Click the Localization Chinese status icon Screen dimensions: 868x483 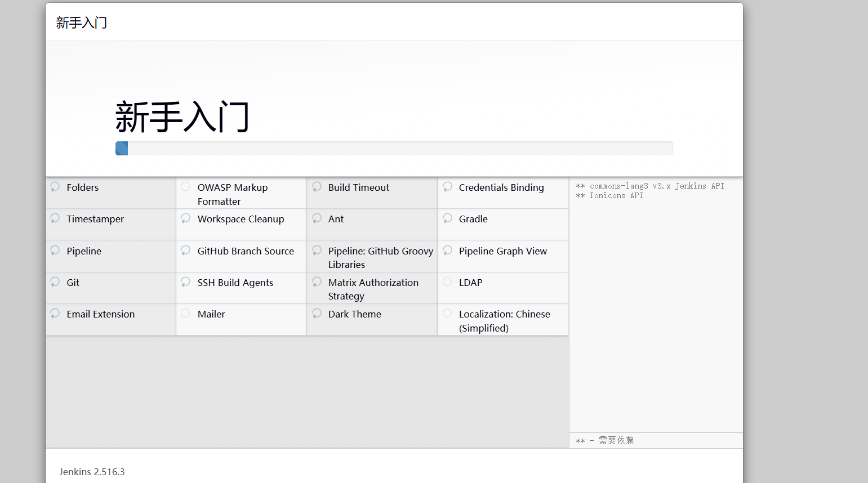click(x=447, y=313)
